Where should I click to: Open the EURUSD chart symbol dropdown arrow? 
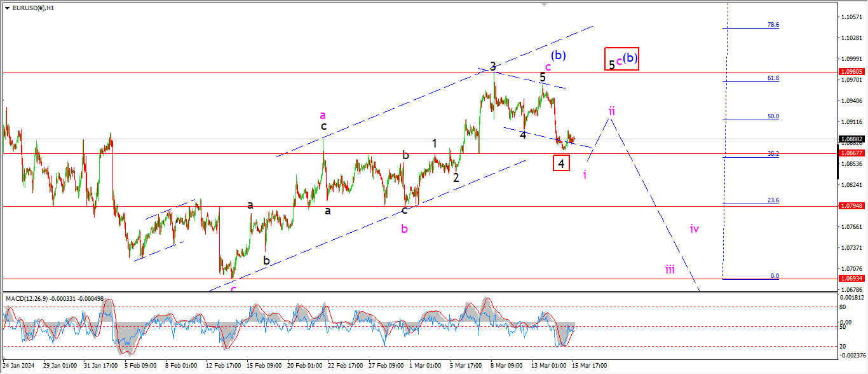[7, 8]
